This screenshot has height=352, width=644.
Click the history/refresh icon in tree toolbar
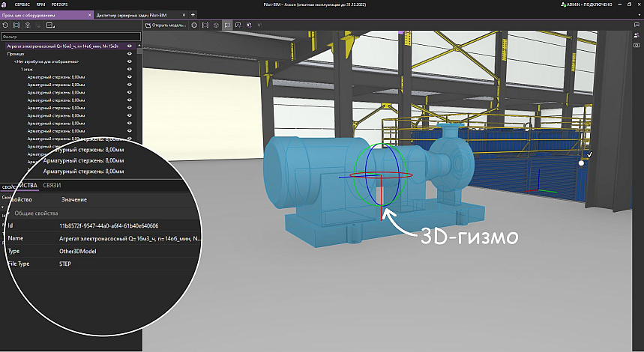tap(5, 25)
